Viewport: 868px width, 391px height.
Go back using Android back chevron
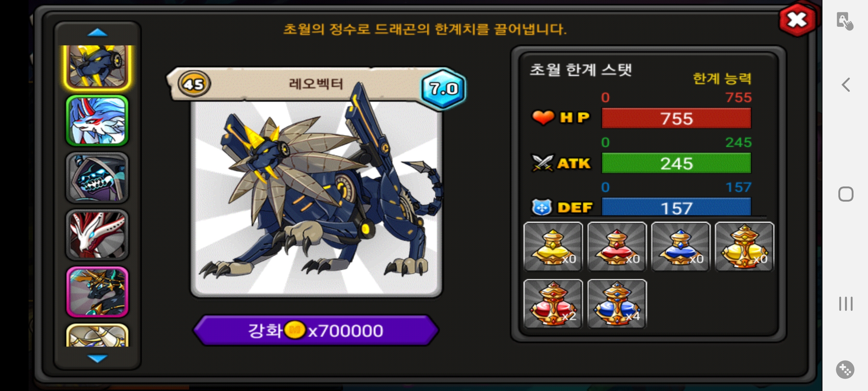tap(846, 85)
